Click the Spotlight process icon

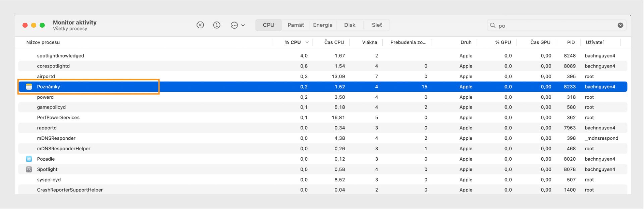click(29, 169)
